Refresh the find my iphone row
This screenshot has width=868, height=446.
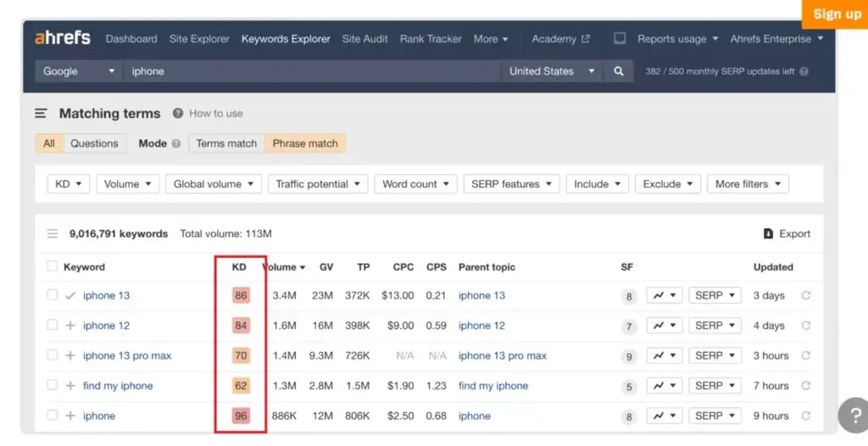(806, 385)
